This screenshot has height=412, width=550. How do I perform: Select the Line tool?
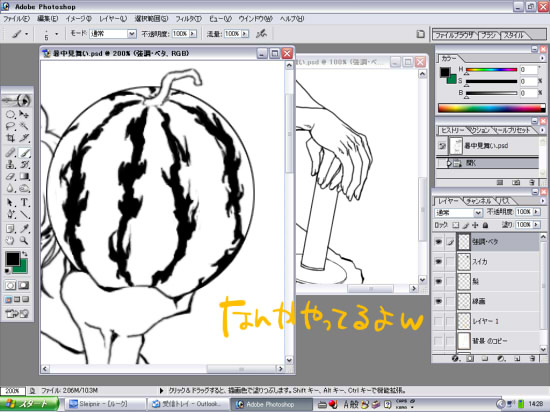pyautogui.click(x=24, y=214)
